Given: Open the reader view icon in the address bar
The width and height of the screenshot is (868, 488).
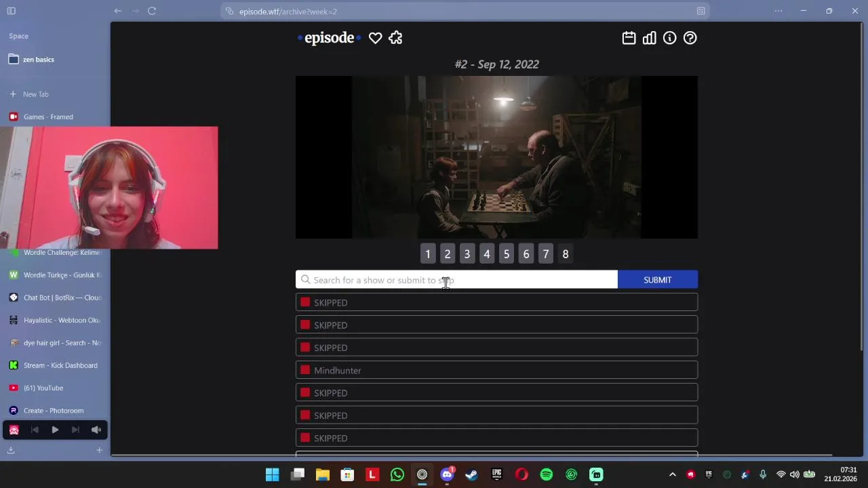Looking at the screenshot, I should [x=701, y=12].
